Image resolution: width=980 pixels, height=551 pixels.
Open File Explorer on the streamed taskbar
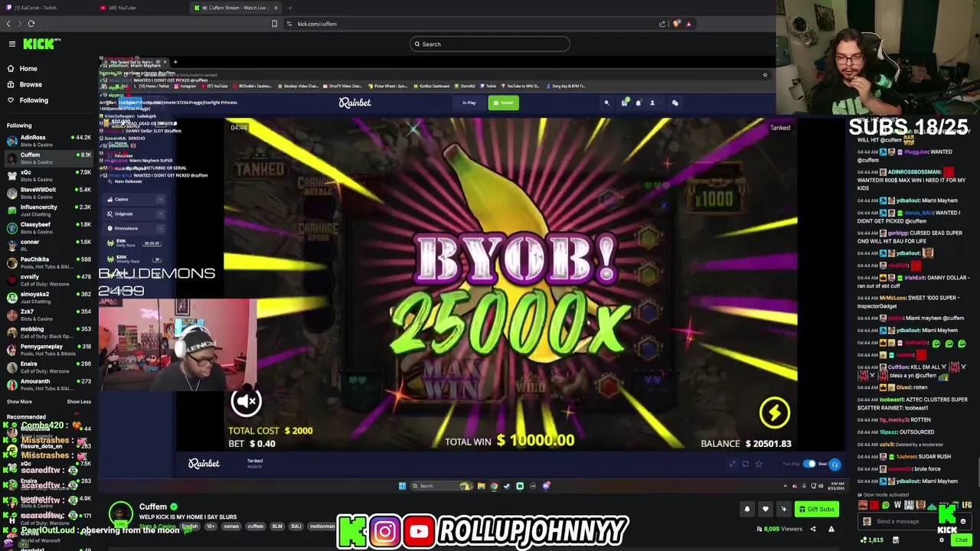(x=481, y=486)
